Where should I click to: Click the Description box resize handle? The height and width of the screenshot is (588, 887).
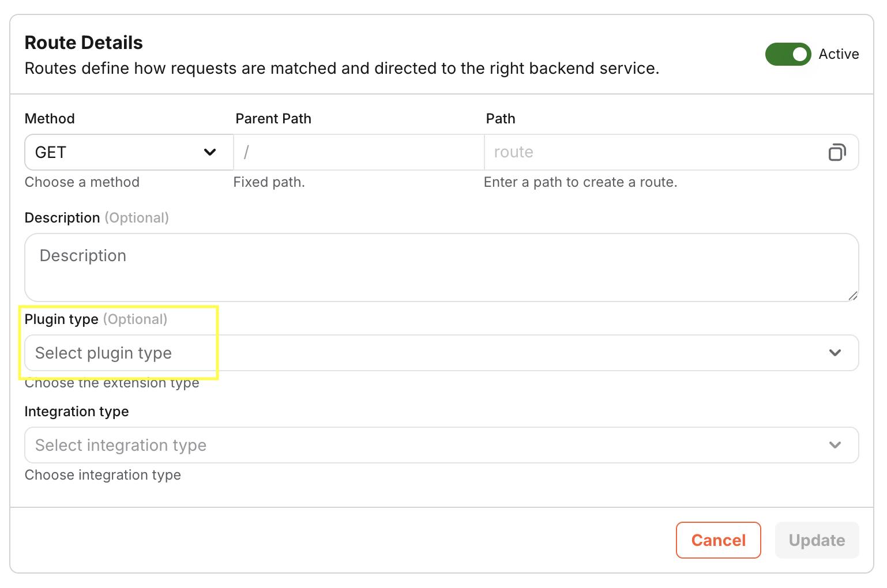[853, 296]
